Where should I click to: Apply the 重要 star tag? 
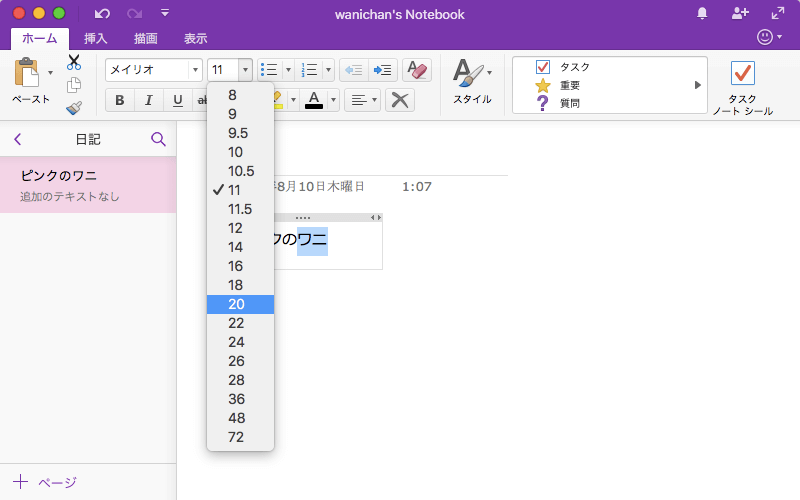click(558, 85)
